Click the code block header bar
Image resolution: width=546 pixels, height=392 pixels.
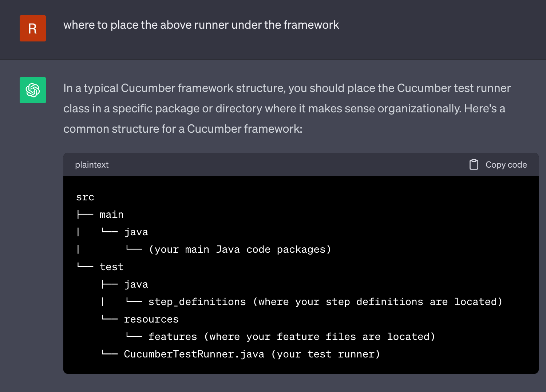[301, 165]
